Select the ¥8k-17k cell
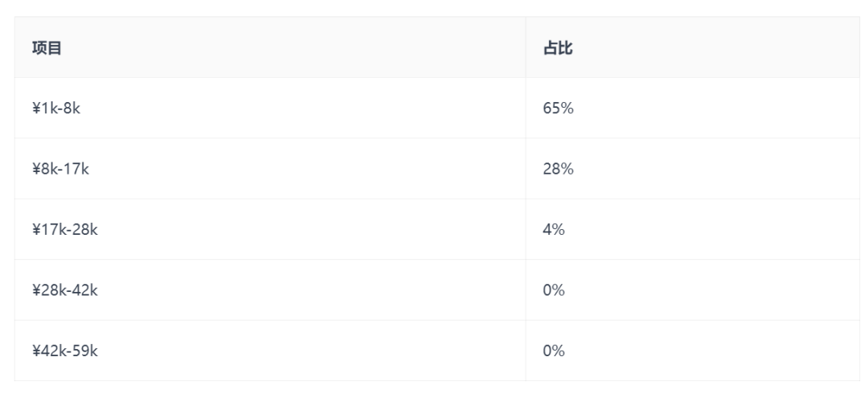 pos(60,169)
